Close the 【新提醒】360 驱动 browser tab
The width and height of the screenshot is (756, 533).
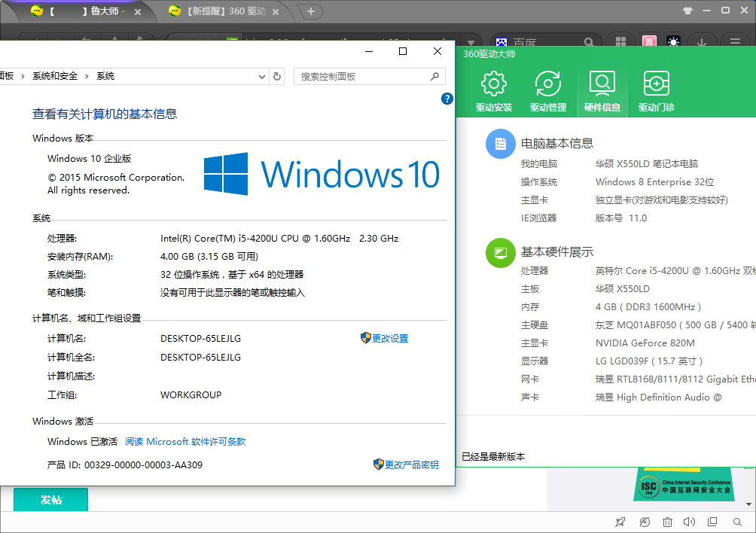(276, 12)
